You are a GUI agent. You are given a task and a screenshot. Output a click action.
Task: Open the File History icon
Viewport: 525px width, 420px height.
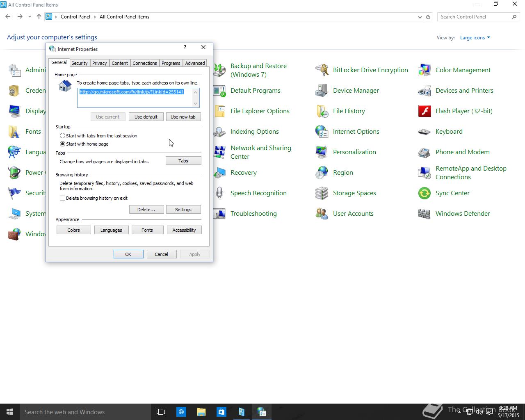[322, 111]
